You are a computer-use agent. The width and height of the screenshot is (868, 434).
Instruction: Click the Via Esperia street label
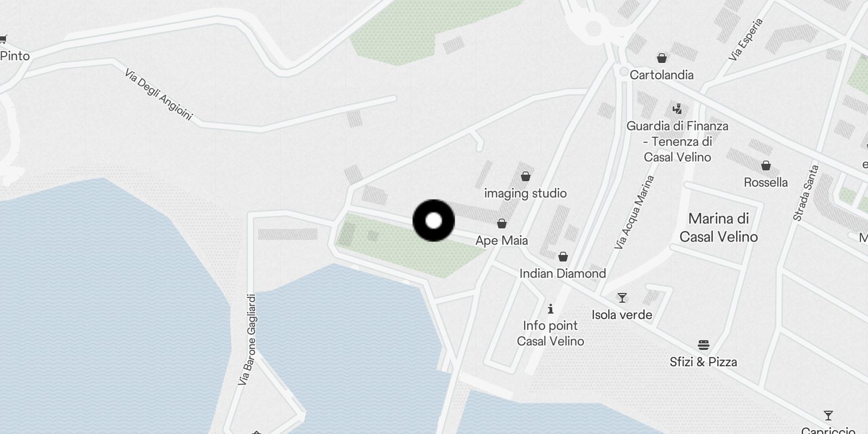[746, 39]
